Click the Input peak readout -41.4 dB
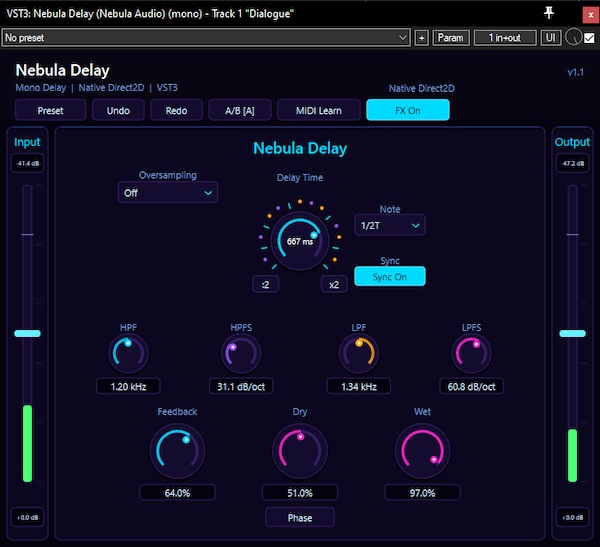Screen dimensions: 600x547 [28, 163]
